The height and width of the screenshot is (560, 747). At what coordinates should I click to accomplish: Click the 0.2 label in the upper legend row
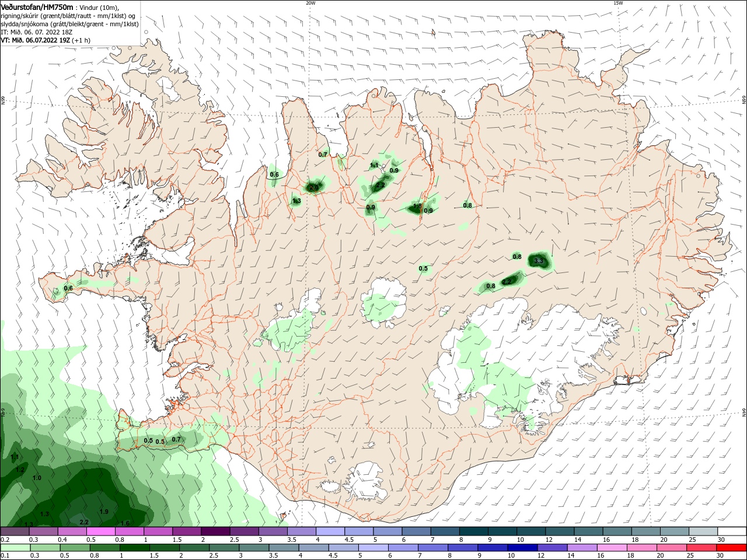click(x=5, y=540)
